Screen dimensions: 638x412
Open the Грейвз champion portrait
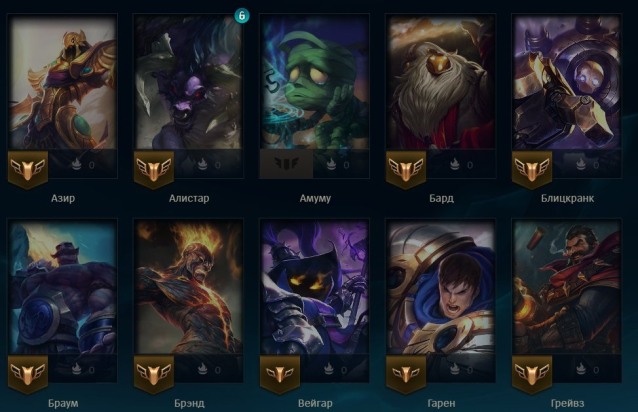tap(567, 287)
